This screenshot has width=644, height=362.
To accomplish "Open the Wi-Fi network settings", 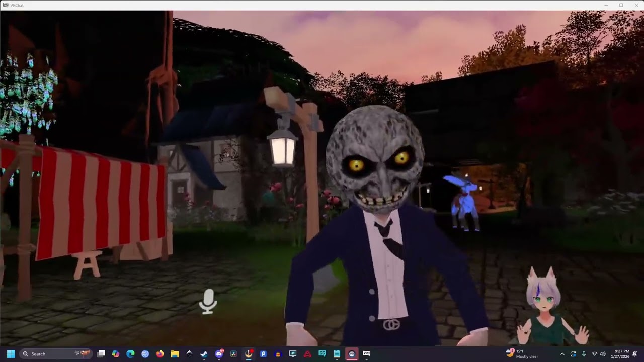I will coord(594,354).
